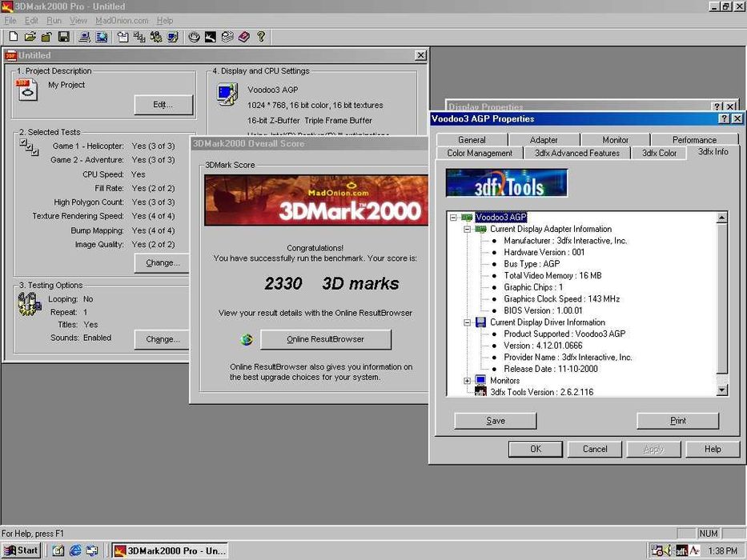Click the Edit button in Project Description

pyautogui.click(x=163, y=105)
